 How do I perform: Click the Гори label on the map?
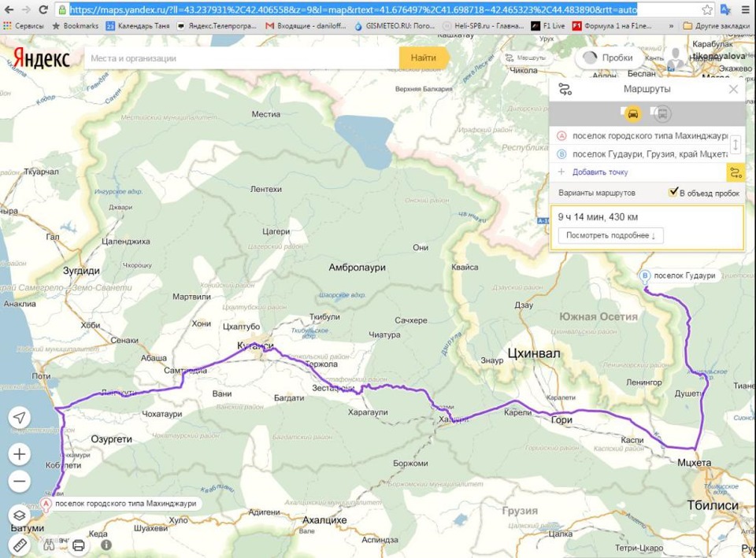pos(561,420)
